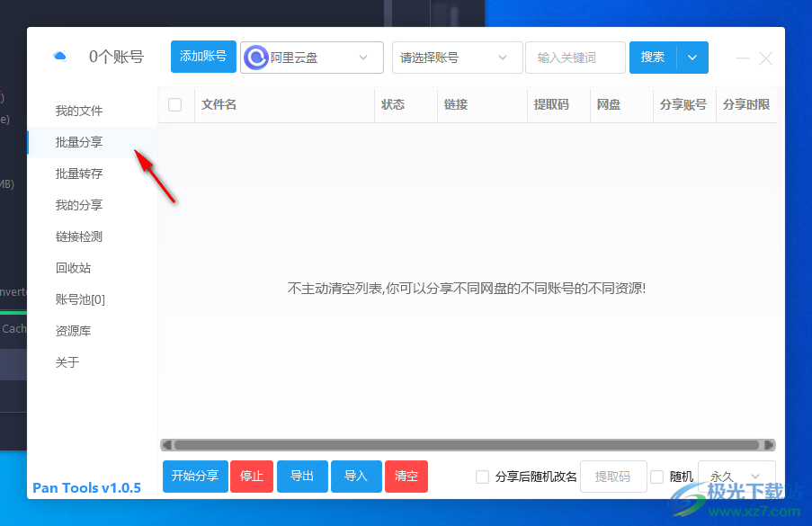Toggle the 随机 checkbox
This screenshot has height=526, width=812.
click(x=656, y=477)
